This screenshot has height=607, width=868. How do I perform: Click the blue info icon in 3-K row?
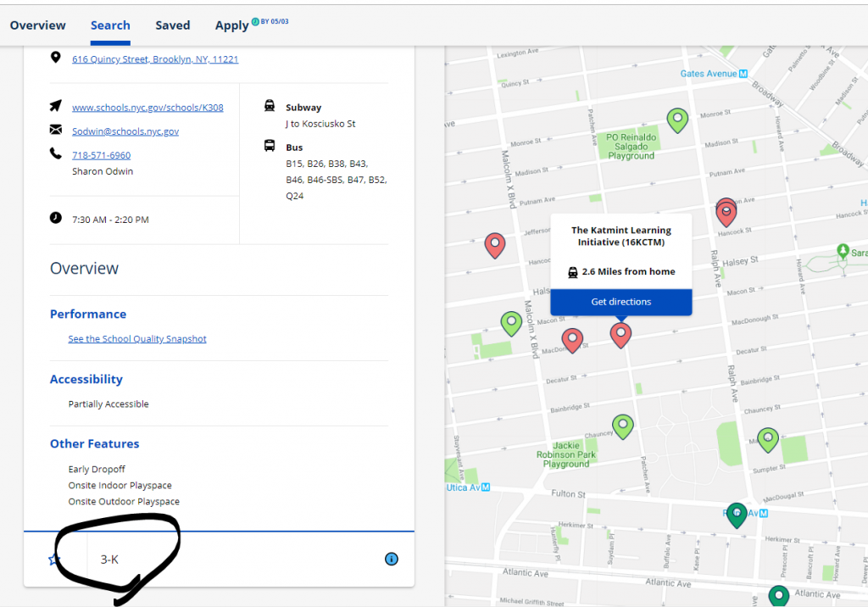pyautogui.click(x=392, y=560)
